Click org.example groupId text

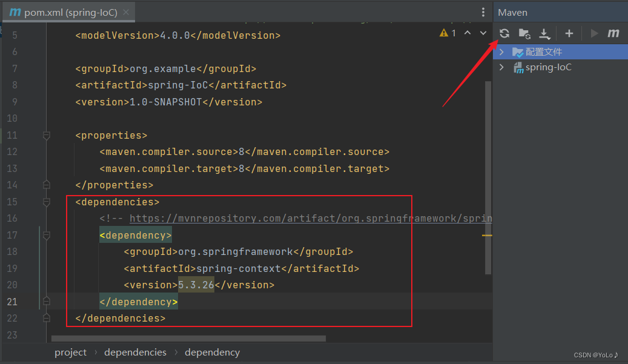pyautogui.click(x=163, y=69)
